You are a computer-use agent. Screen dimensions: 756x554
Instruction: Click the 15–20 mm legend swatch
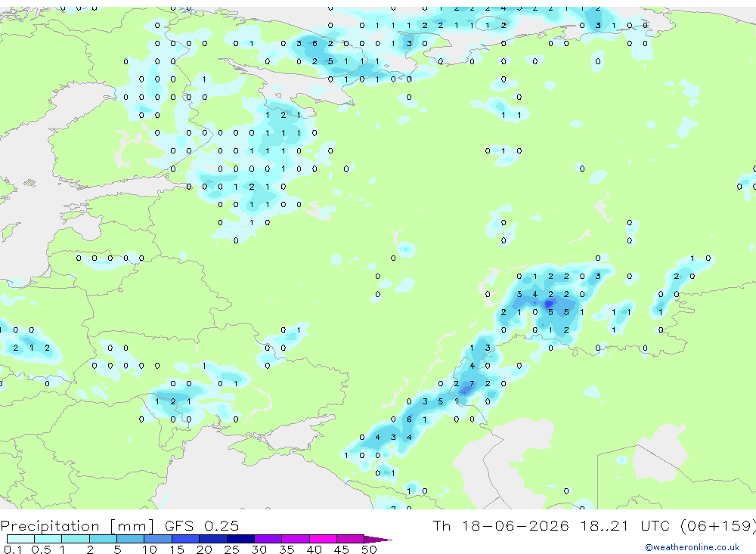point(186,539)
